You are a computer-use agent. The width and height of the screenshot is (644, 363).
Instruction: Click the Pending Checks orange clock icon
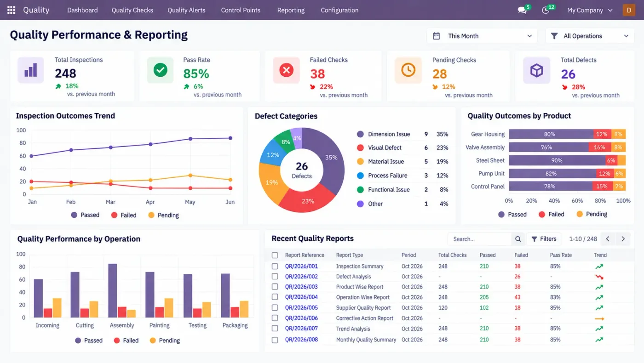point(408,70)
